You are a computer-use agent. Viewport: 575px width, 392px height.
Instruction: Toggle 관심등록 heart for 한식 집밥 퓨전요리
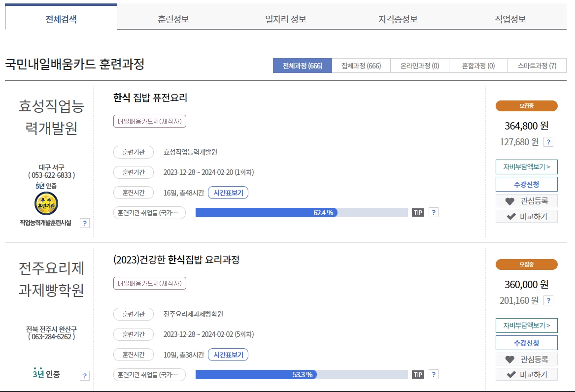(526, 200)
